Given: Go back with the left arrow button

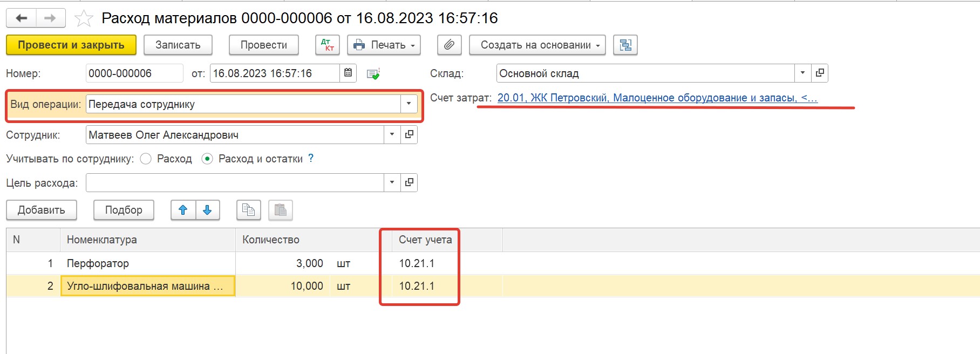Looking at the screenshot, I should (x=22, y=18).
